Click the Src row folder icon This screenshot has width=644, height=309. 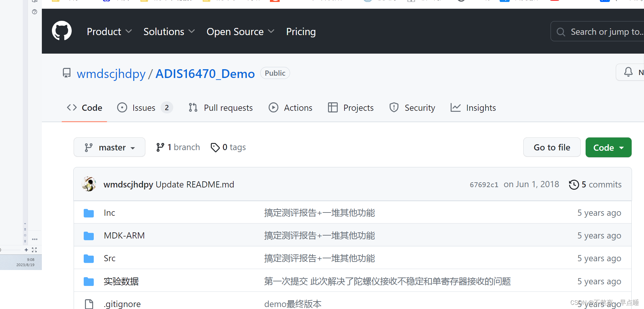click(x=89, y=259)
